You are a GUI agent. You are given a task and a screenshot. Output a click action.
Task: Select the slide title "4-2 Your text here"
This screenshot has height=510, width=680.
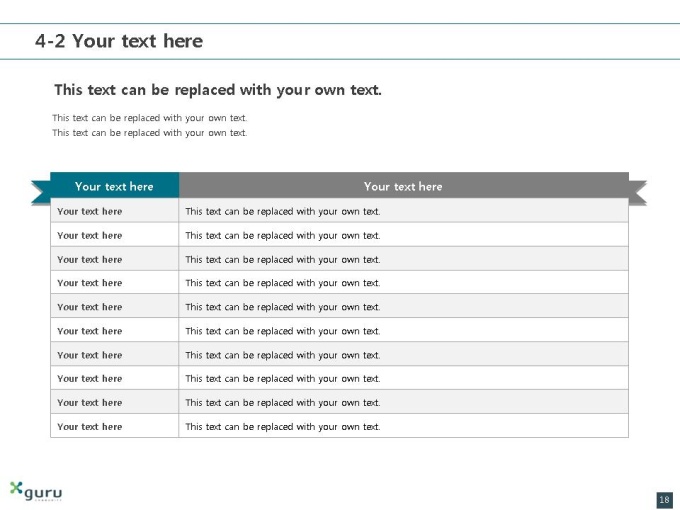pos(119,41)
